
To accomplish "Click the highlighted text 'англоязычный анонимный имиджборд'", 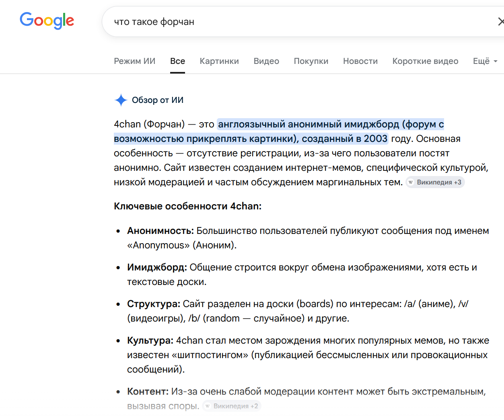I will pos(309,124).
